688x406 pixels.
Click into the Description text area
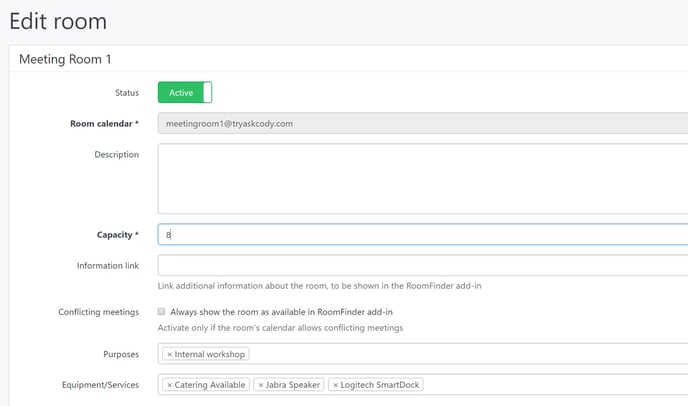click(423, 178)
